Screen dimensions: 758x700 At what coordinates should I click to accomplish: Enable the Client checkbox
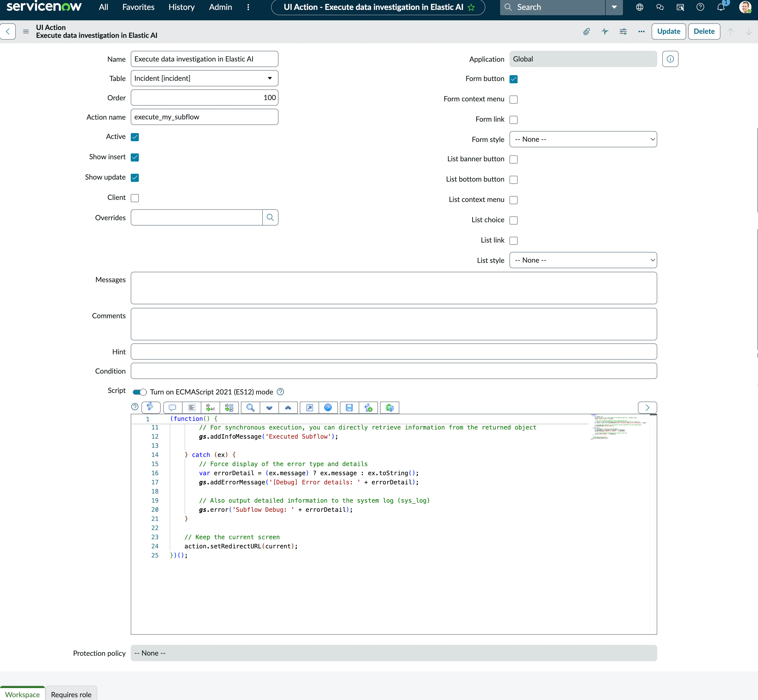[x=135, y=198]
